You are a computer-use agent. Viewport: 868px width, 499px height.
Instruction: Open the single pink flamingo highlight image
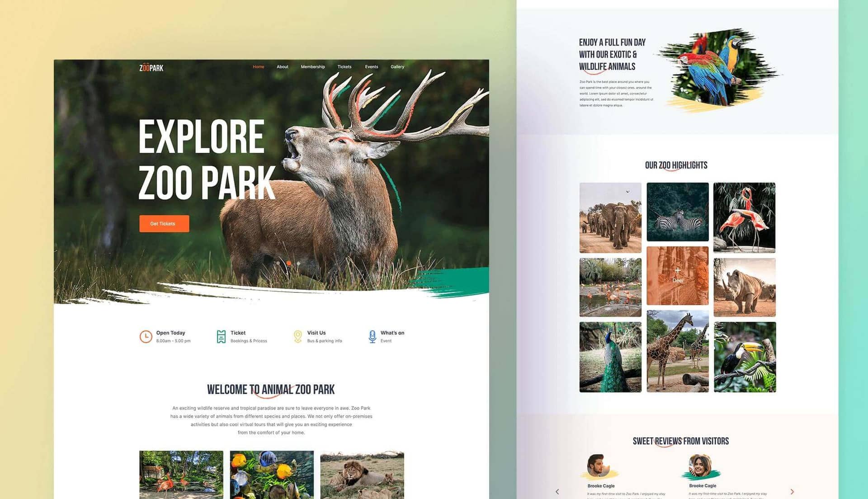click(x=744, y=218)
